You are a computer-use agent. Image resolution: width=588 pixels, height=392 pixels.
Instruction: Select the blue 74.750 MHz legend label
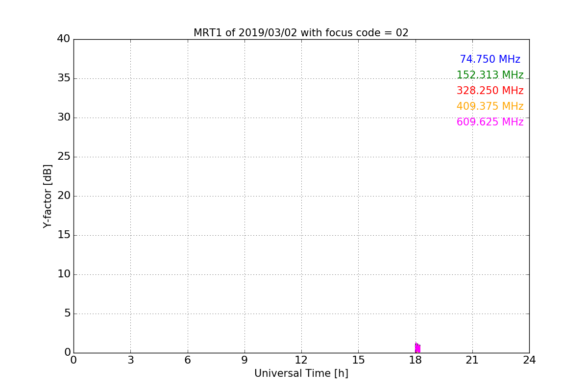pos(490,59)
